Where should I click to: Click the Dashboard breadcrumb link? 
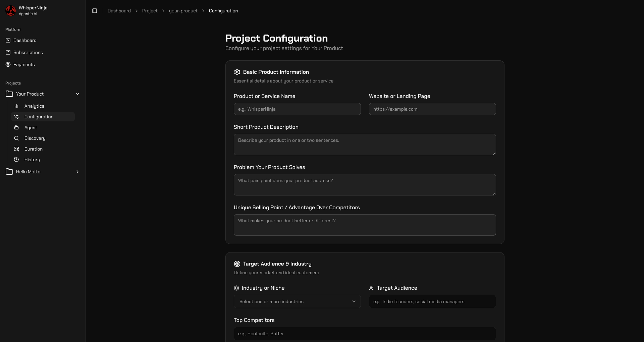click(119, 11)
